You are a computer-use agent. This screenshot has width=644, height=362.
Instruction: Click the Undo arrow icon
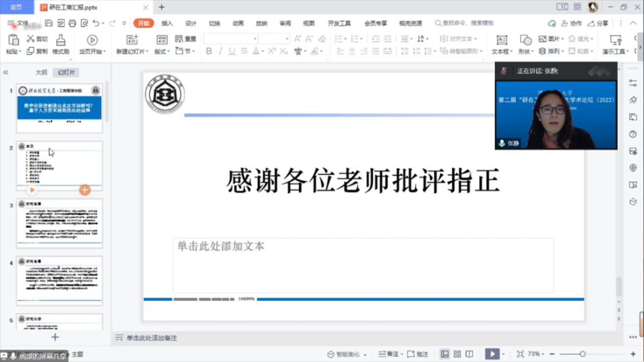click(96, 23)
